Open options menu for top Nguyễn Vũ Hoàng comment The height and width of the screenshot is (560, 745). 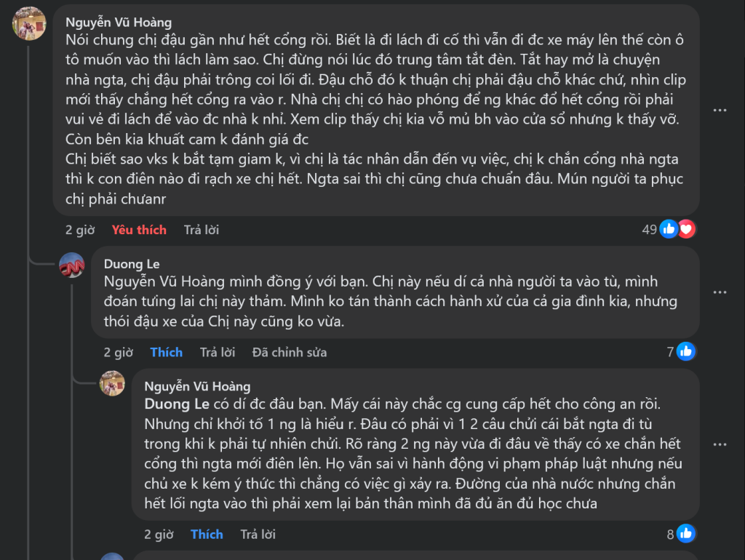720,111
